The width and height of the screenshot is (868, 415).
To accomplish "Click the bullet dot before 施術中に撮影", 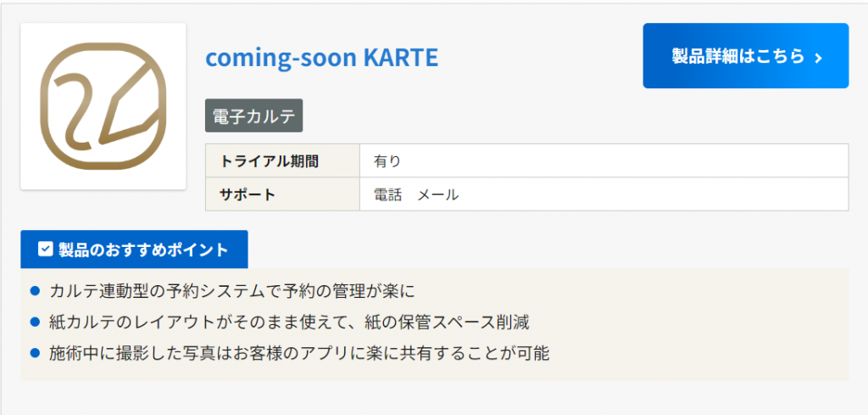I will point(36,353).
